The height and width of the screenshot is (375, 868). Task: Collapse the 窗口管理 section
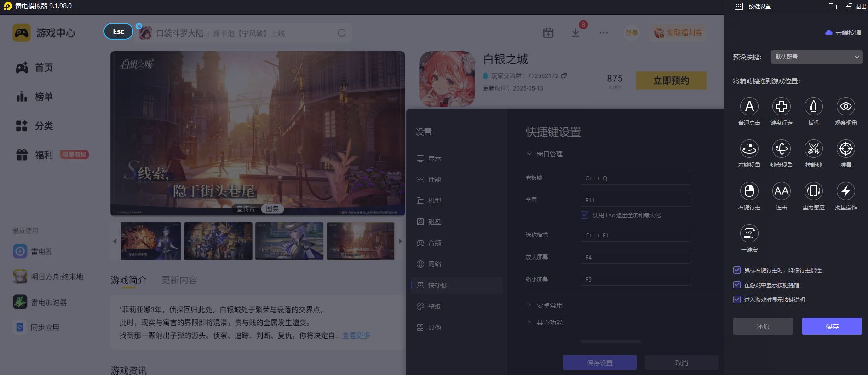pyautogui.click(x=529, y=154)
